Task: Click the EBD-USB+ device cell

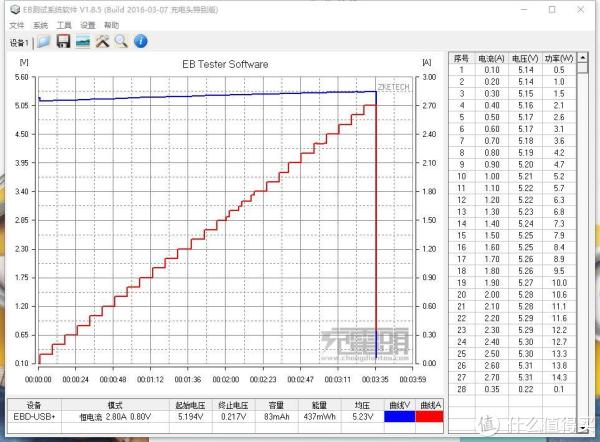Action: 34,417
